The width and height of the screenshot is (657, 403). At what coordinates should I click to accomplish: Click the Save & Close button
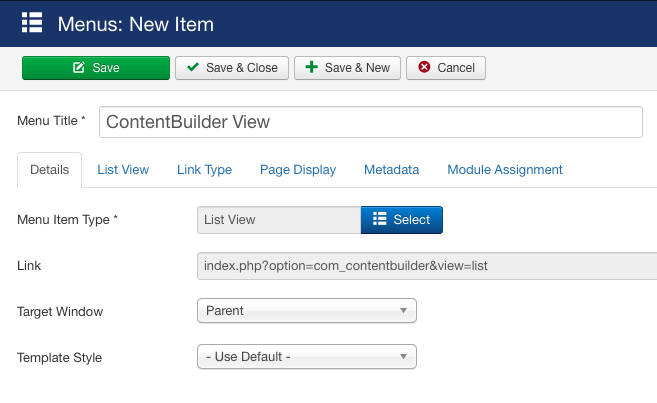(x=232, y=68)
